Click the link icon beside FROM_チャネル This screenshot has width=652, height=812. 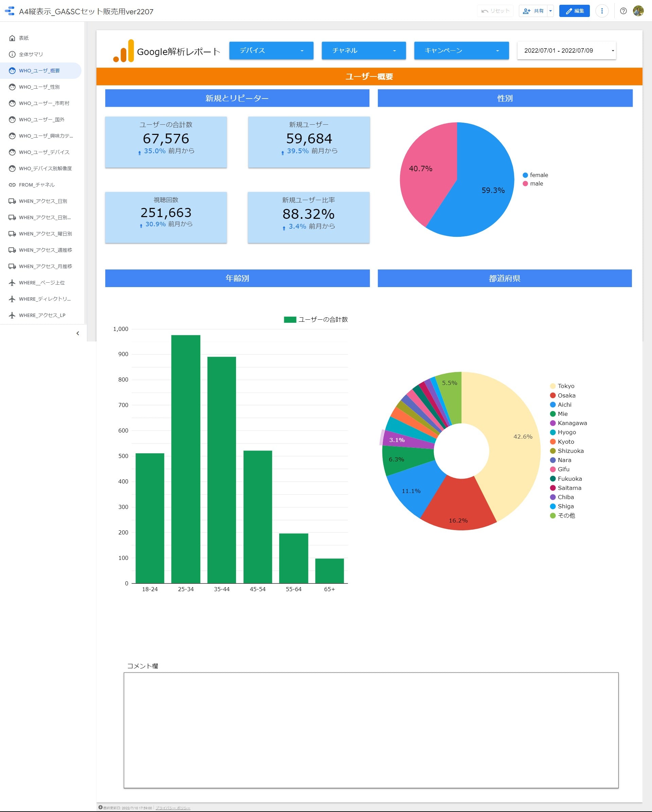(12, 185)
